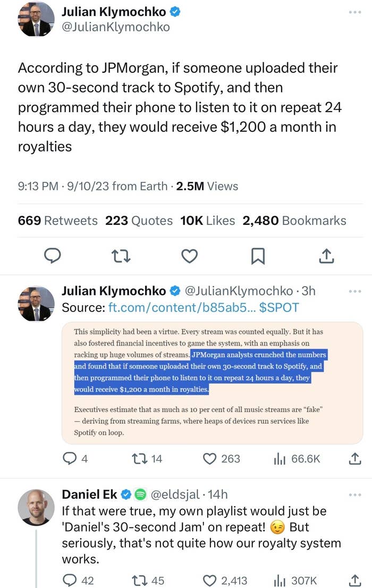This screenshot has height=588, width=372.
Task: View the 223 Quotes list
Action: 139,221
